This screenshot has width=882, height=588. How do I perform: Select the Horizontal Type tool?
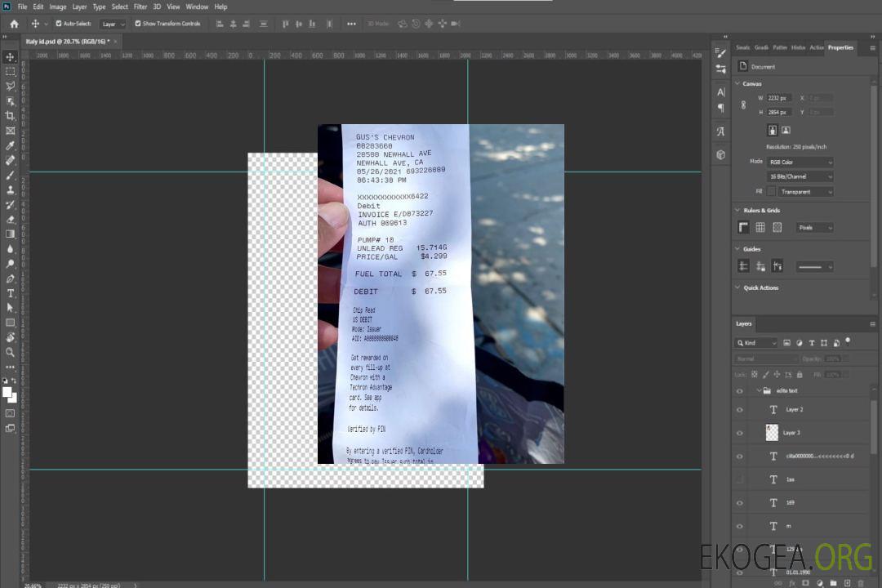(x=10, y=293)
